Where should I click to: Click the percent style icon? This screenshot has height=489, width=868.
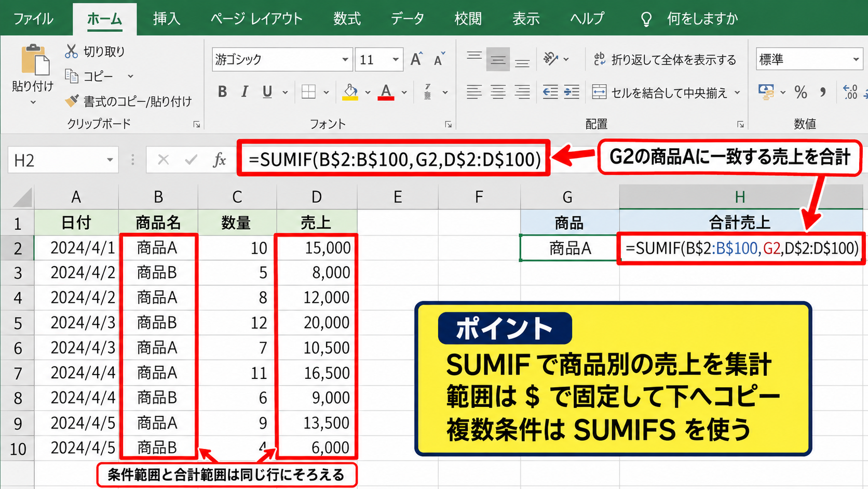801,92
